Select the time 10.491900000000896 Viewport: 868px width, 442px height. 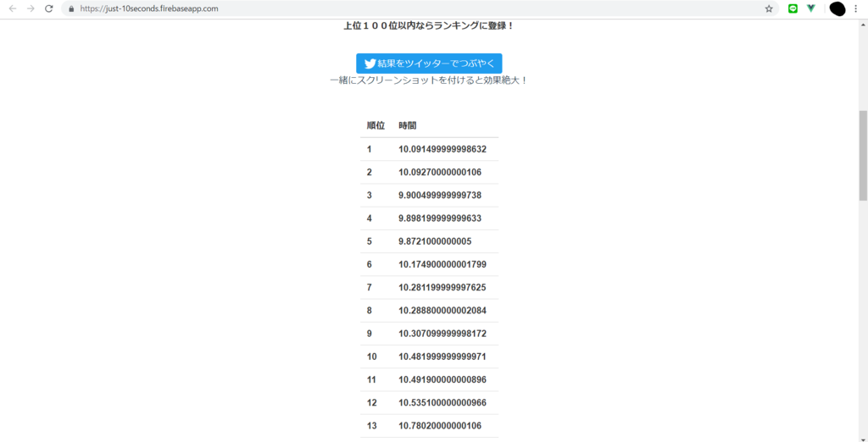[x=442, y=379]
